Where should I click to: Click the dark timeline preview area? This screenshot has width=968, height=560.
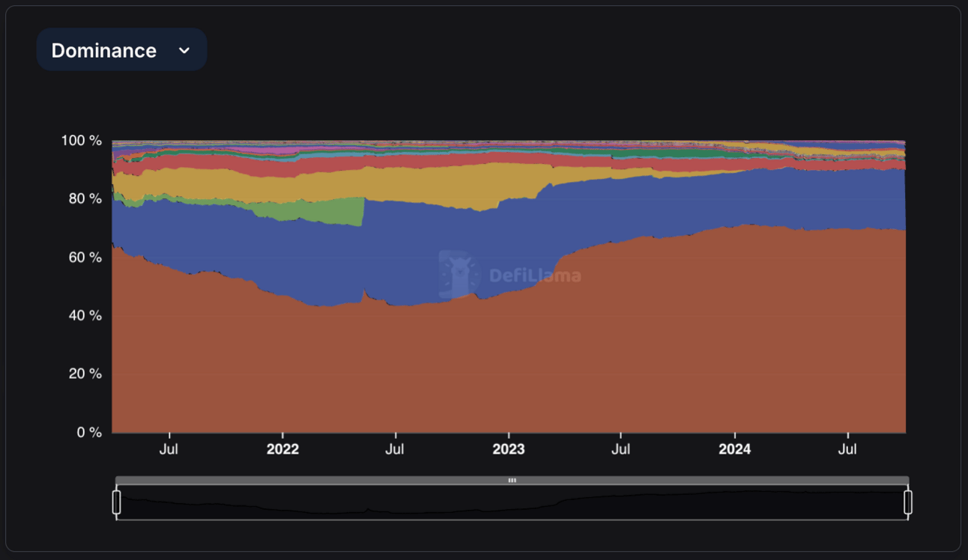tap(512, 502)
